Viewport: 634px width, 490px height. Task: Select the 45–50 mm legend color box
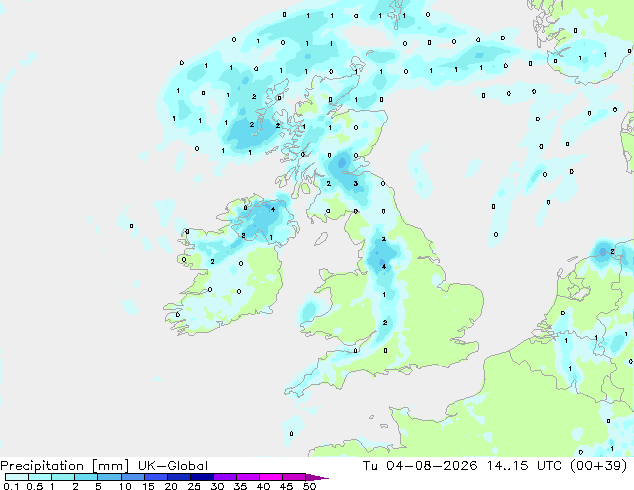294,477
